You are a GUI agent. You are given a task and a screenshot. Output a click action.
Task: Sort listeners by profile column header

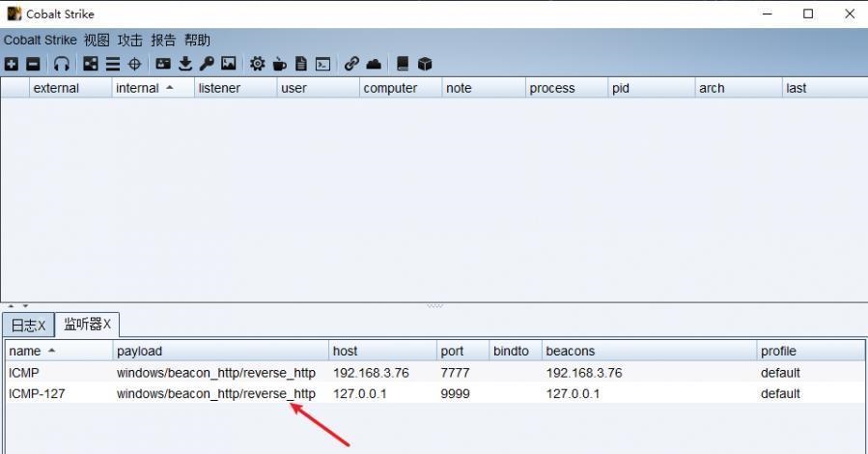click(x=810, y=351)
